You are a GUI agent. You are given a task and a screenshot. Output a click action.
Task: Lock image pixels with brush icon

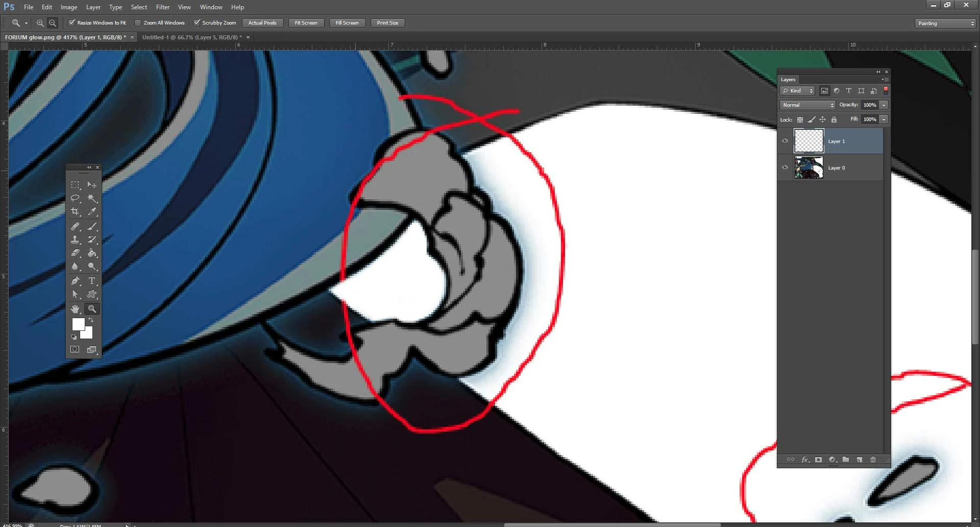pos(811,119)
